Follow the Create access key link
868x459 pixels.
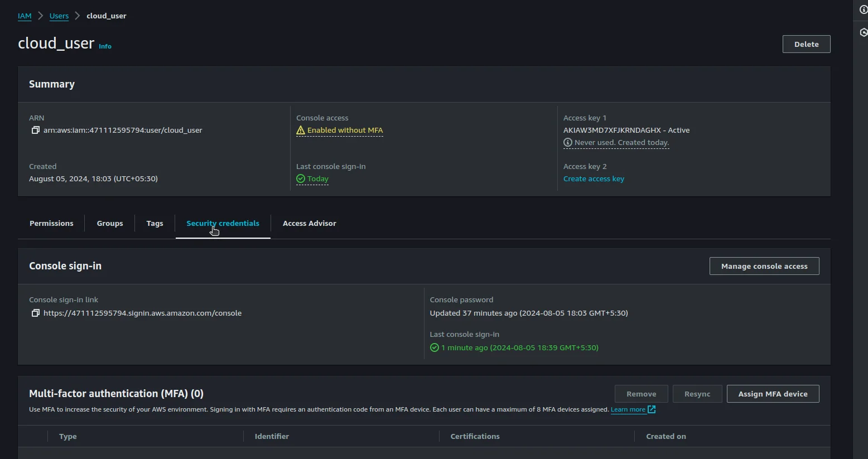click(594, 178)
